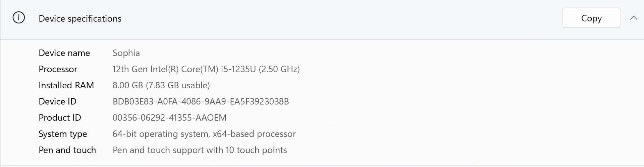Click the Device name label
644x167 pixels.
[64, 53]
